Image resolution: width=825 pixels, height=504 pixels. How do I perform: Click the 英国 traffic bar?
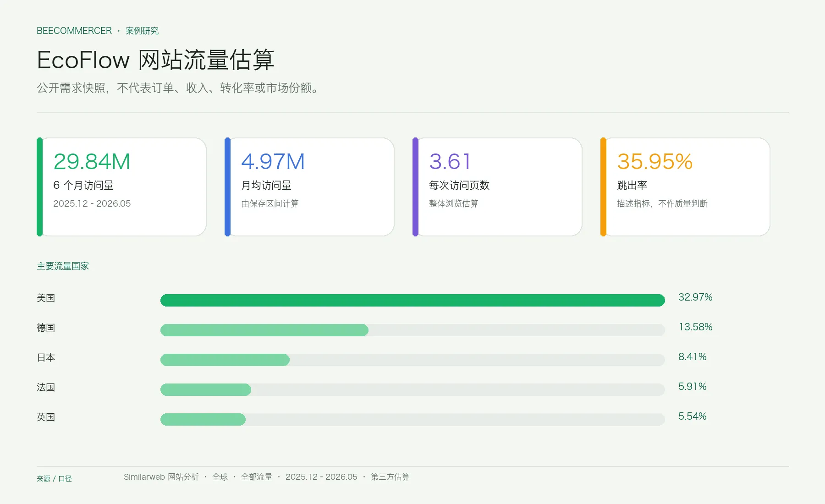point(203,419)
